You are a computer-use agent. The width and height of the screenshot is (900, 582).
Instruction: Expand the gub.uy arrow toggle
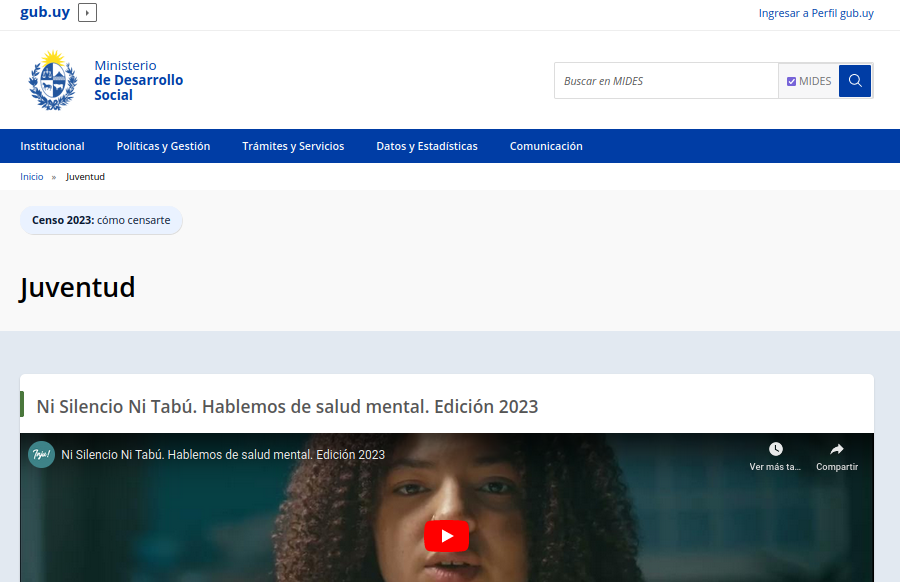(87, 13)
